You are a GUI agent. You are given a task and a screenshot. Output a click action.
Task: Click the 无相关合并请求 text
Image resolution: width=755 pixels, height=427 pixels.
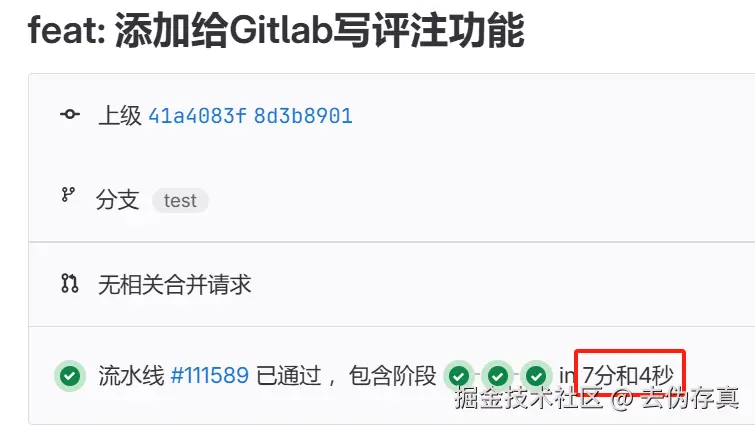174,285
